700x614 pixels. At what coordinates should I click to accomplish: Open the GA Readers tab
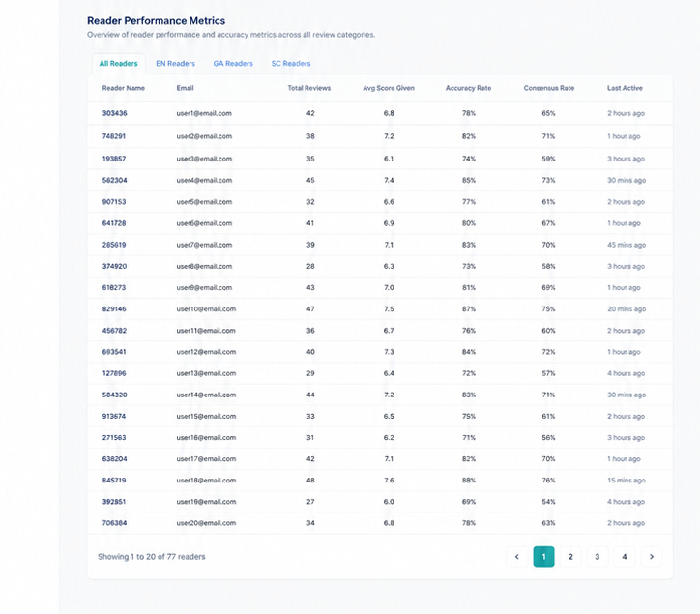coord(233,64)
